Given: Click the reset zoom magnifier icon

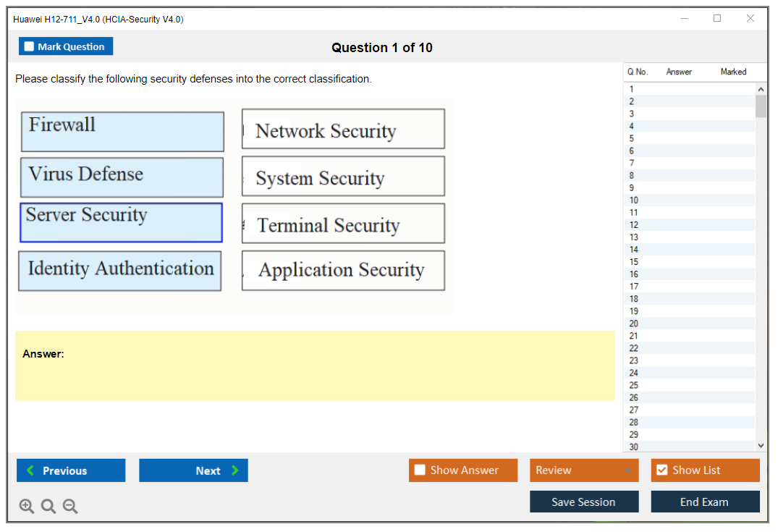Looking at the screenshot, I should click(48, 507).
